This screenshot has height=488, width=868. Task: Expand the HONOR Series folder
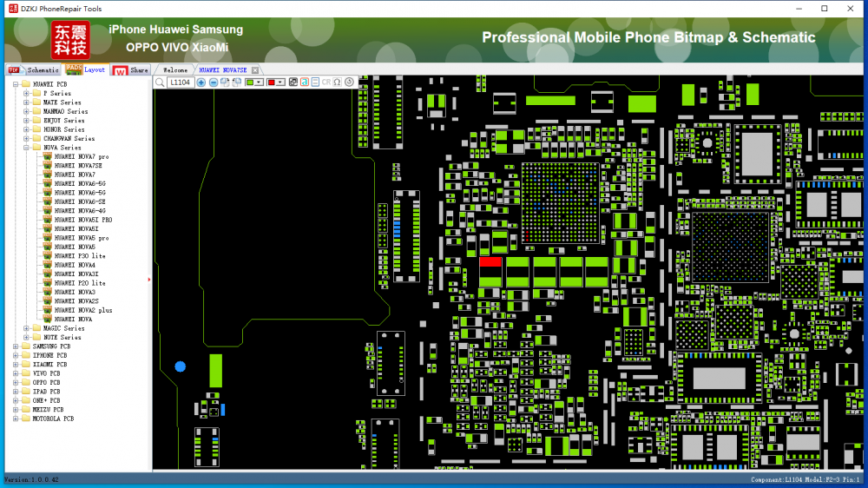click(26, 129)
